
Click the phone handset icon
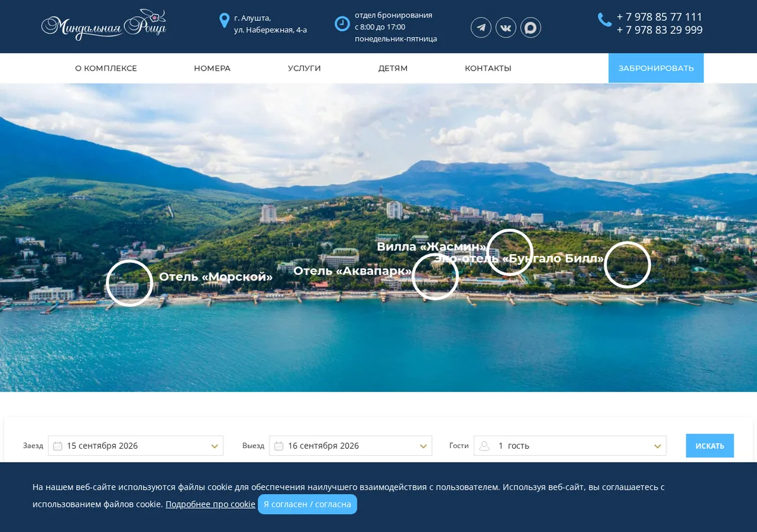coord(604,20)
